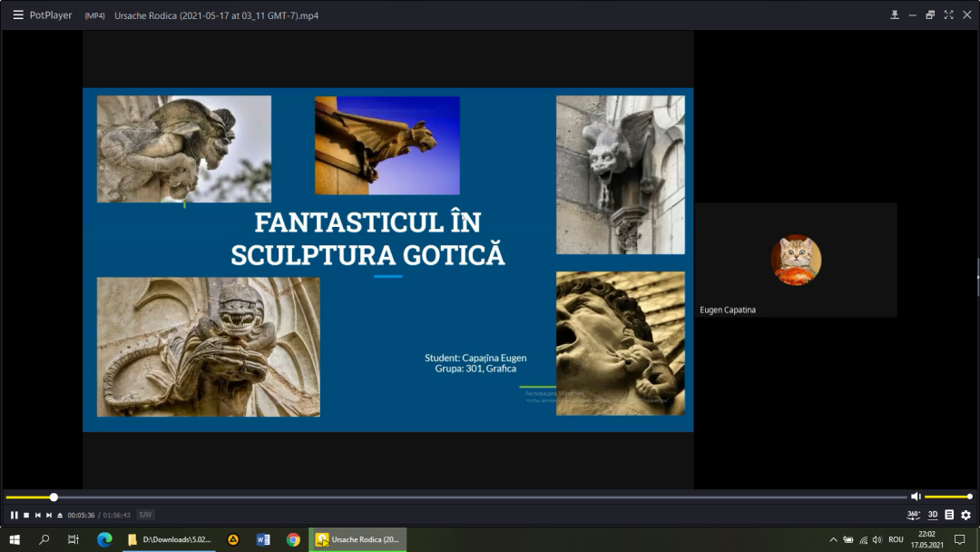The height and width of the screenshot is (552, 980).
Task: Open the D:\Downloads folder in taskbar
Action: (170, 539)
